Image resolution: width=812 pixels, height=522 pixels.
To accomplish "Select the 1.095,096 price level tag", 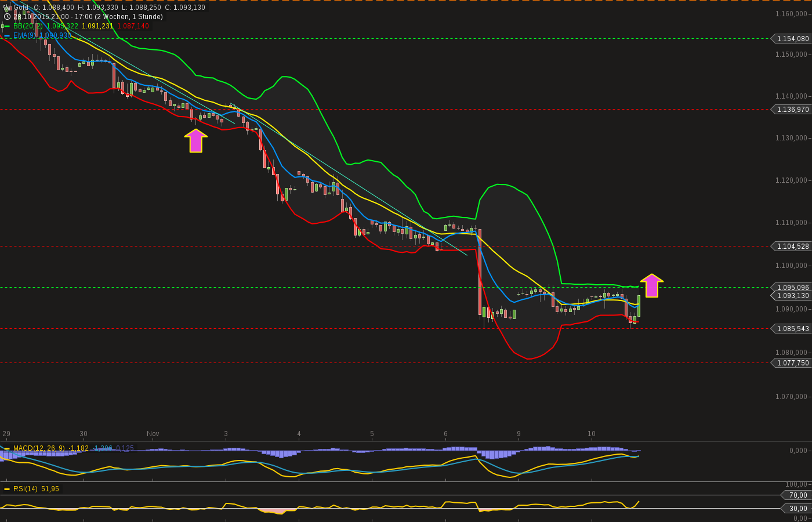I will click(x=792, y=288).
